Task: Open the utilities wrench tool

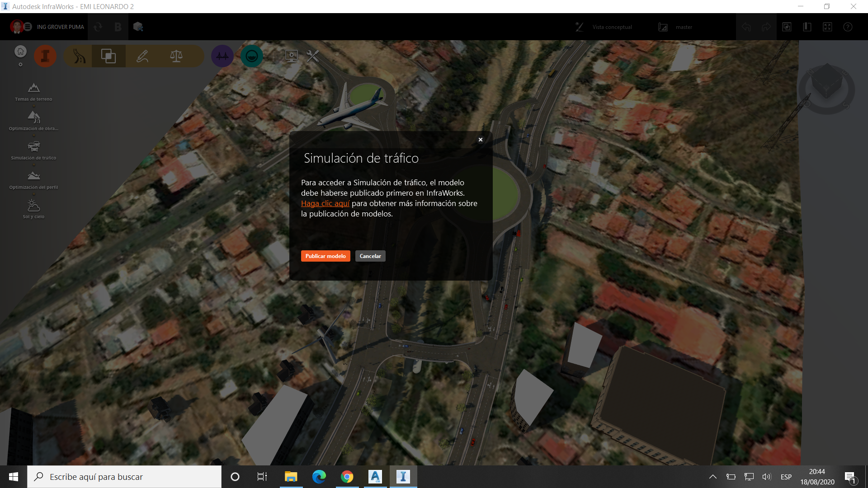Action: point(312,56)
